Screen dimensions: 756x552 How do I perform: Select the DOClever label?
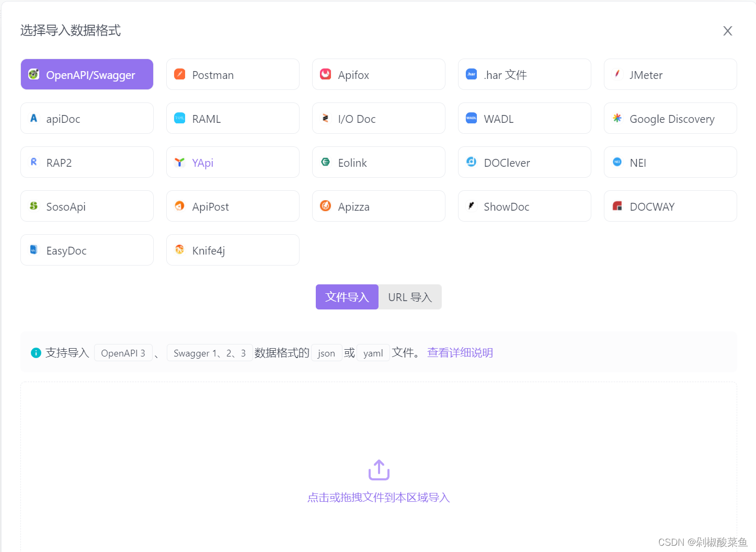(x=507, y=163)
